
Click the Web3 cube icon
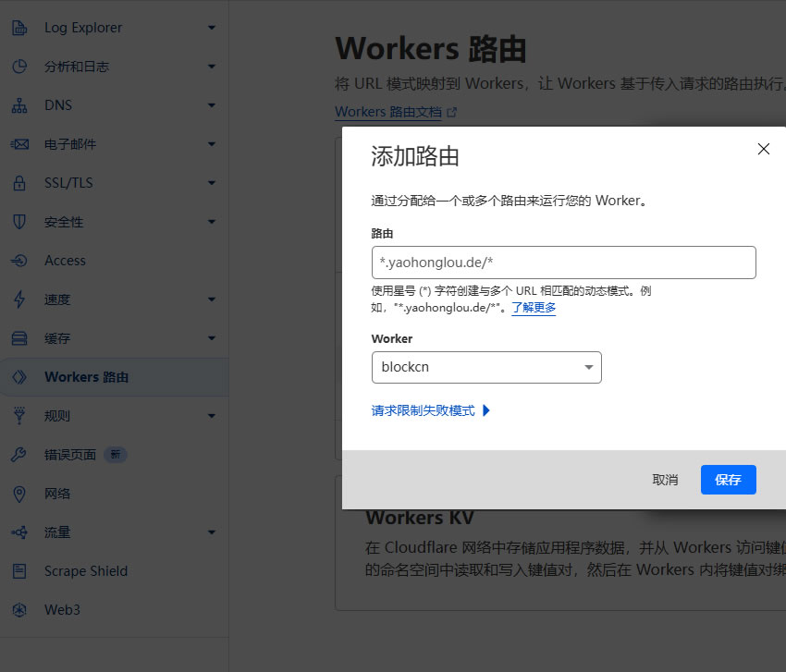coord(19,610)
